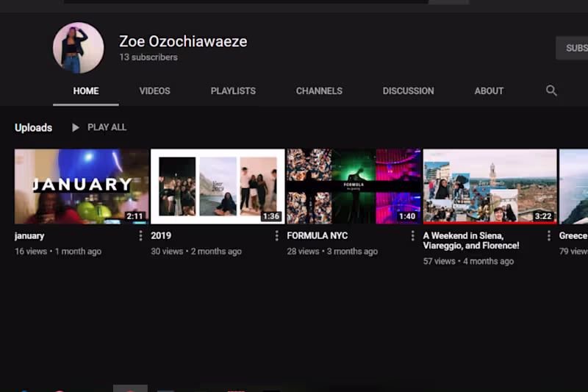Open the channel profile picture

pos(79,48)
